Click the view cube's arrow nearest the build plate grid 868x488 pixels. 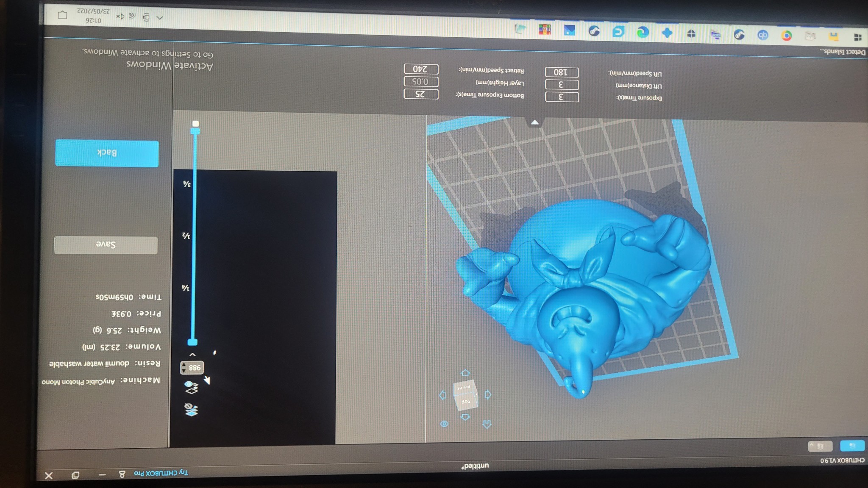point(465,373)
